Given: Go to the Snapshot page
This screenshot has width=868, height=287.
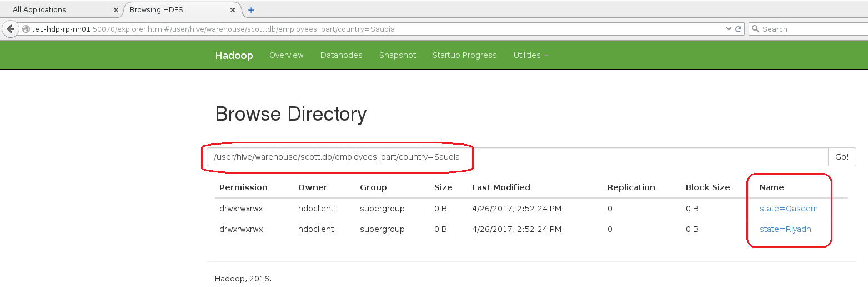Looking at the screenshot, I should click(398, 55).
